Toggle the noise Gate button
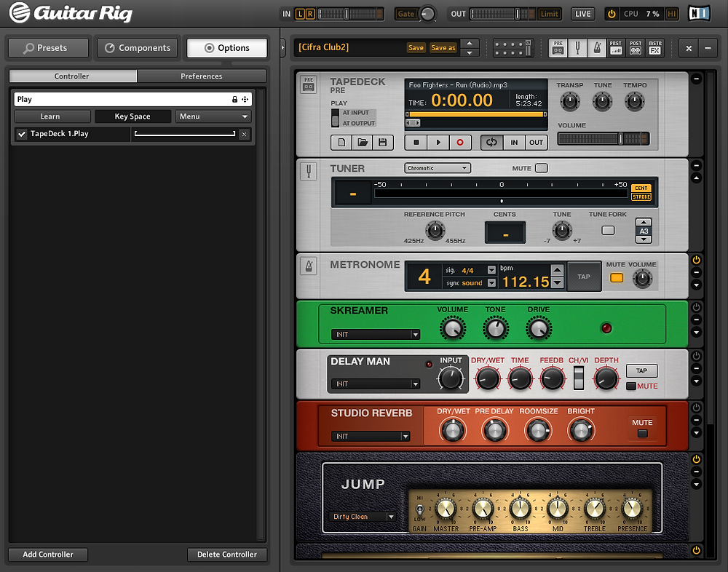The width and height of the screenshot is (728, 572). (x=405, y=14)
